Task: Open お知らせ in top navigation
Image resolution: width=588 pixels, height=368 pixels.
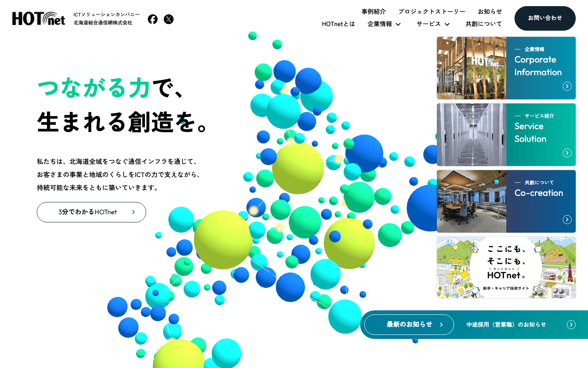Action: 490,11
